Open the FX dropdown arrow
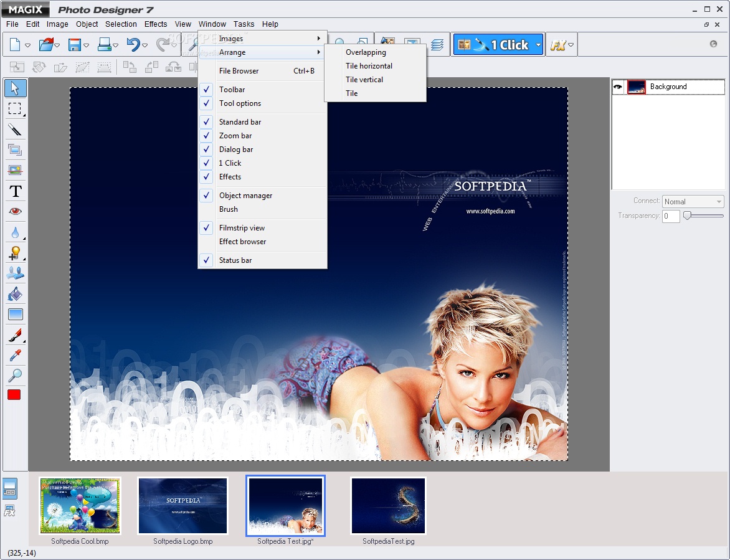 click(x=571, y=45)
